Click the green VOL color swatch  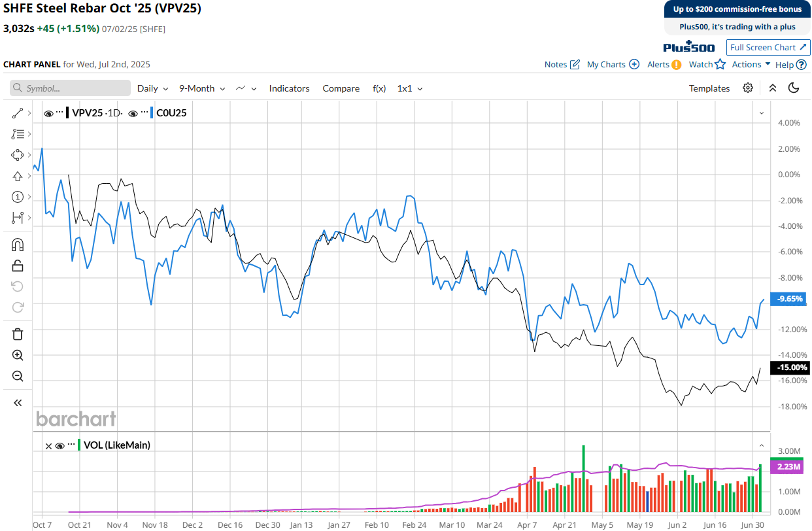click(x=79, y=445)
